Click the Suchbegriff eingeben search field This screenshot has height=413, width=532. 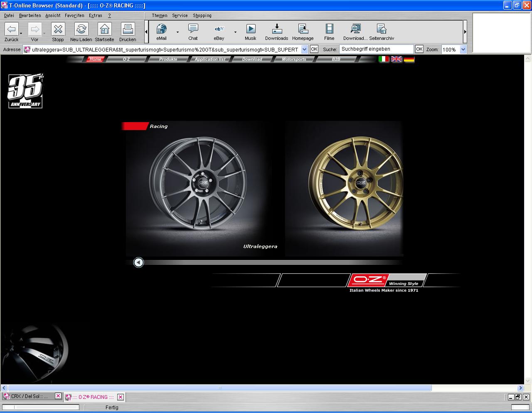click(x=377, y=49)
